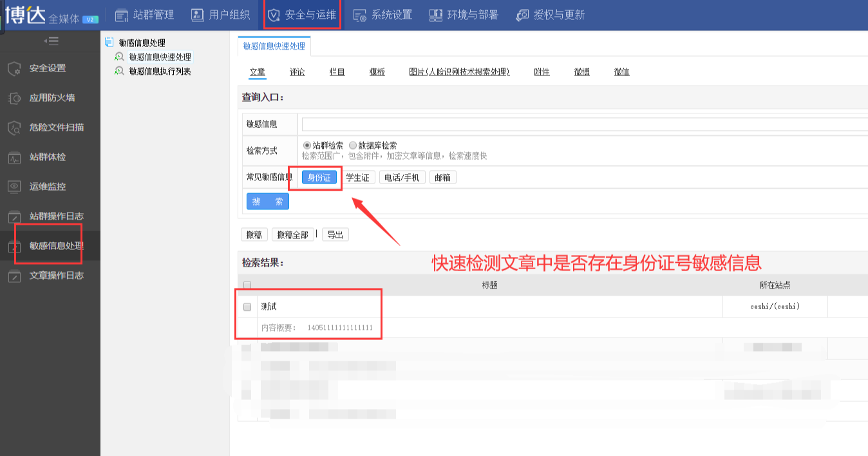This screenshot has width=868, height=456.
Task: Switch to the 栏目 sub-tab
Action: [x=337, y=72]
